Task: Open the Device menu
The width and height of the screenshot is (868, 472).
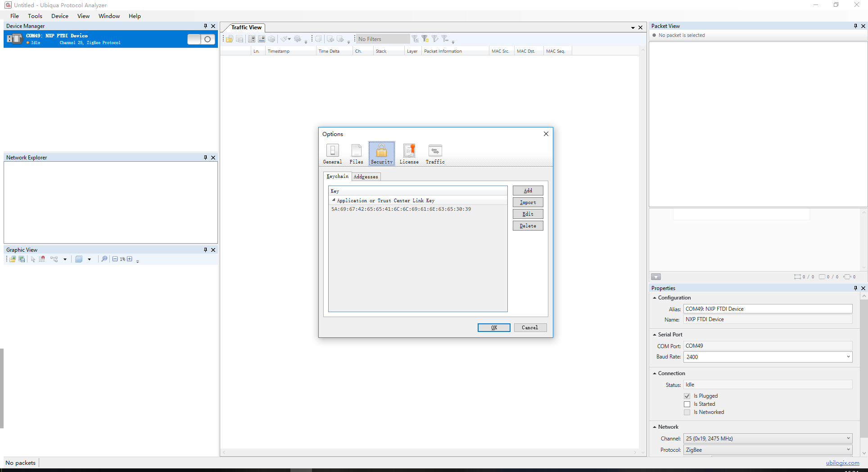Action: 59,16
